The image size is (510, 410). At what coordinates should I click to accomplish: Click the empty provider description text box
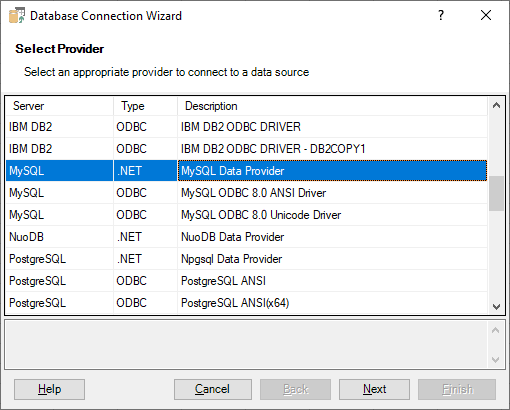247,345
